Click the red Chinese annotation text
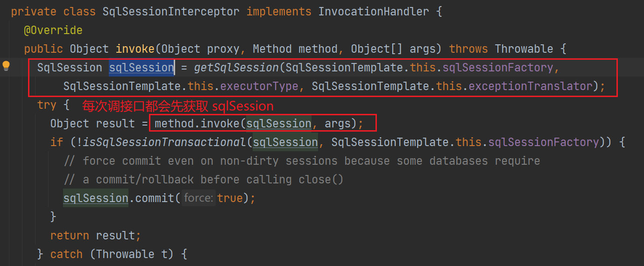 coord(178,106)
